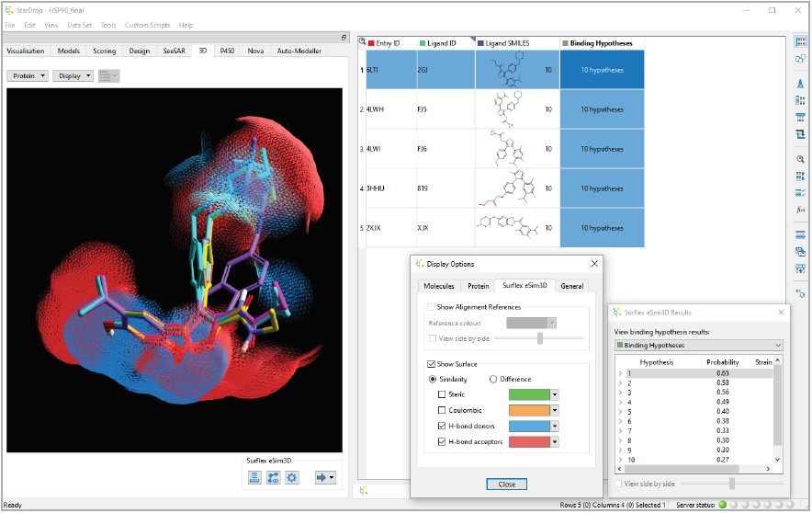This screenshot has height=513, width=812.
Task: Float the left panel with the detach icon
Action: coord(344,38)
